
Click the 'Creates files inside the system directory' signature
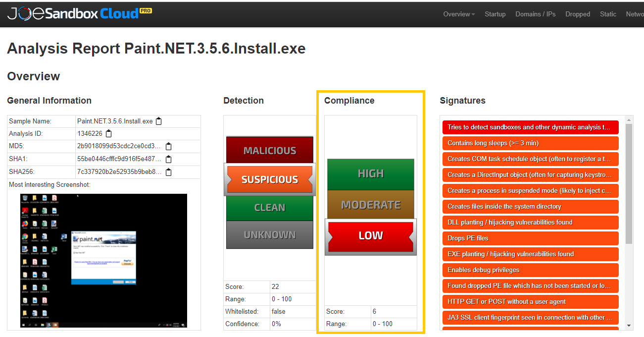(530, 207)
